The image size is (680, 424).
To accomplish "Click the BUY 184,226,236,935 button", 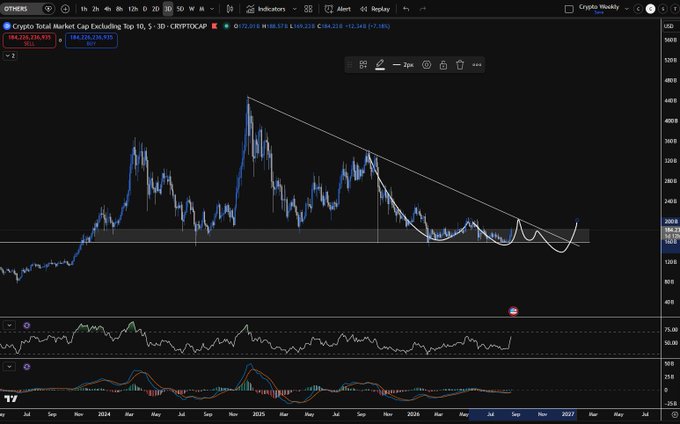I will [x=91, y=40].
